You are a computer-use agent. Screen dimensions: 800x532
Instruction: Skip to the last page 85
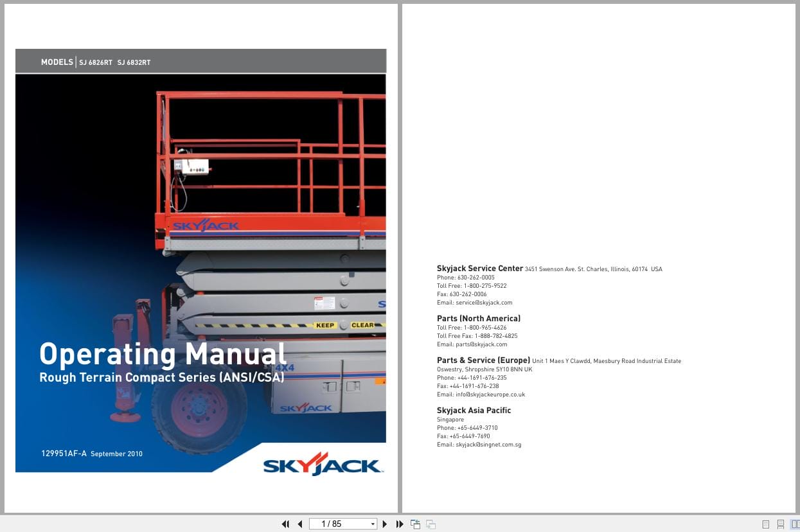tap(399, 524)
